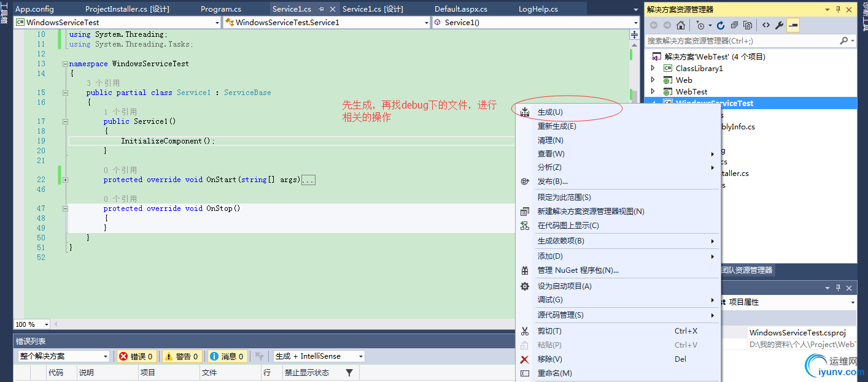Click the Show All Files icon
This screenshot has height=382, width=868.
[x=748, y=25]
